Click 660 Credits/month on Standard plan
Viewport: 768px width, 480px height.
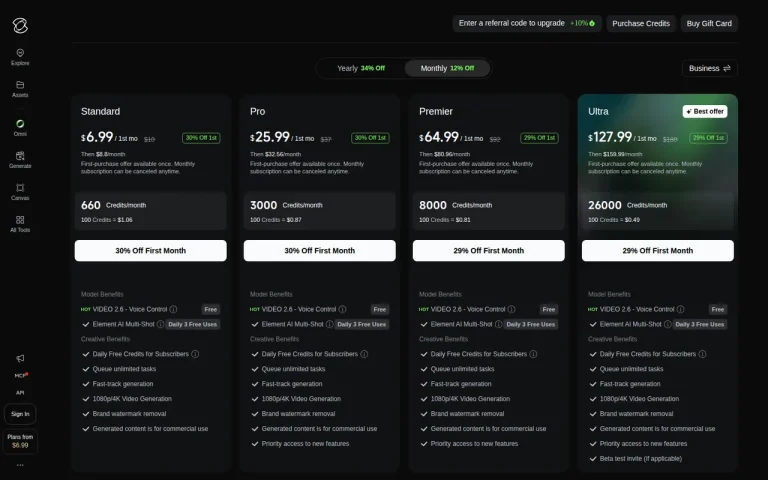tap(114, 205)
